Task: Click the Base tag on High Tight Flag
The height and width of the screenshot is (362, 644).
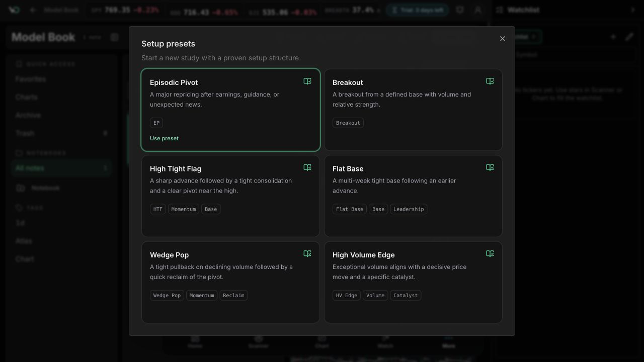Action: pyautogui.click(x=211, y=209)
